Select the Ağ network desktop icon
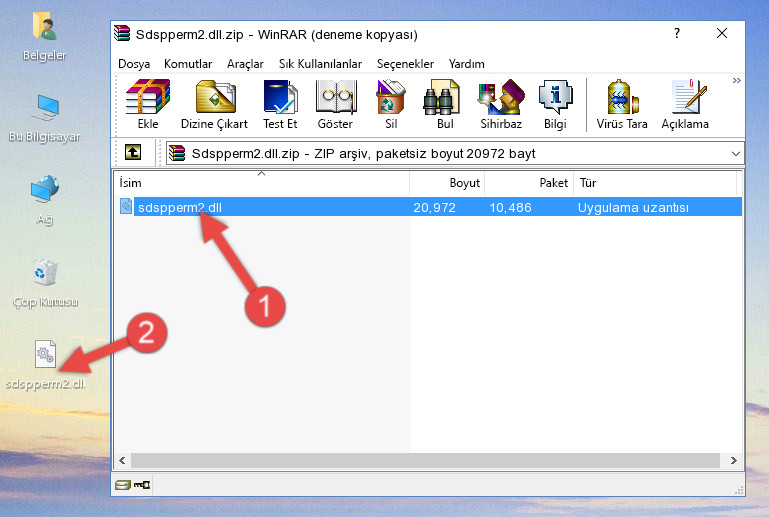The height and width of the screenshot is (517, 769). click(45, 200)
